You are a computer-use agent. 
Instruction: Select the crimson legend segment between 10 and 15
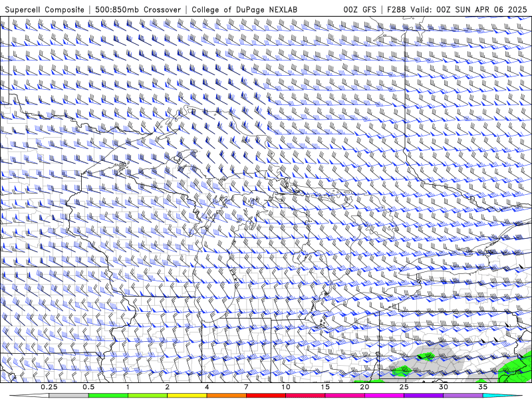(x=305, y=396)
